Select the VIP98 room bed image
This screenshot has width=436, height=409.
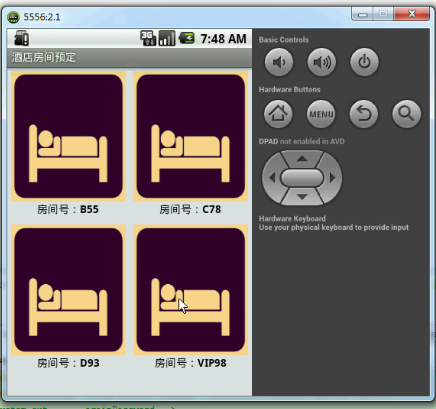(x=191, y=290)
